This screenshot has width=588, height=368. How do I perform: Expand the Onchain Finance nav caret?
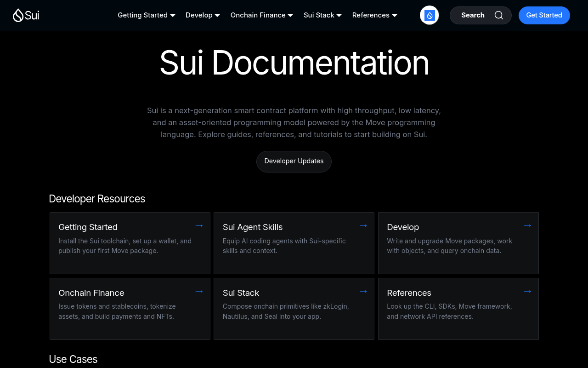pos(290,16)
